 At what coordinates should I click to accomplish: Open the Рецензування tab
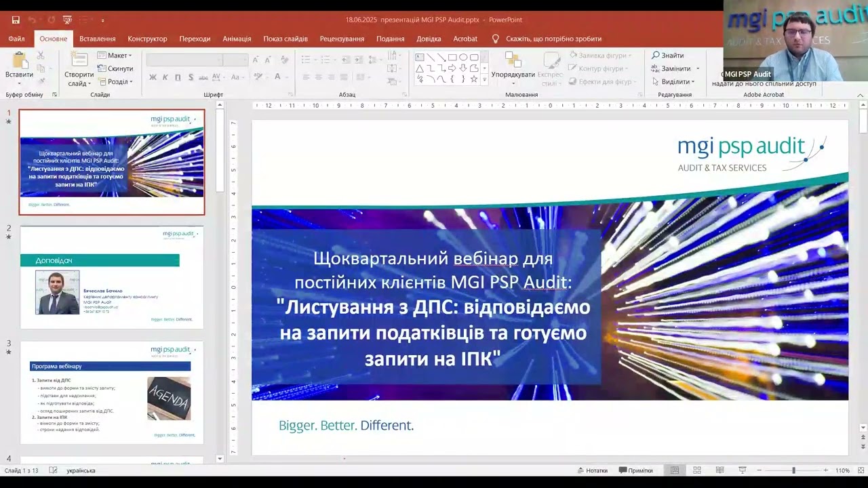pyautogui.click(x=342, y=39)
